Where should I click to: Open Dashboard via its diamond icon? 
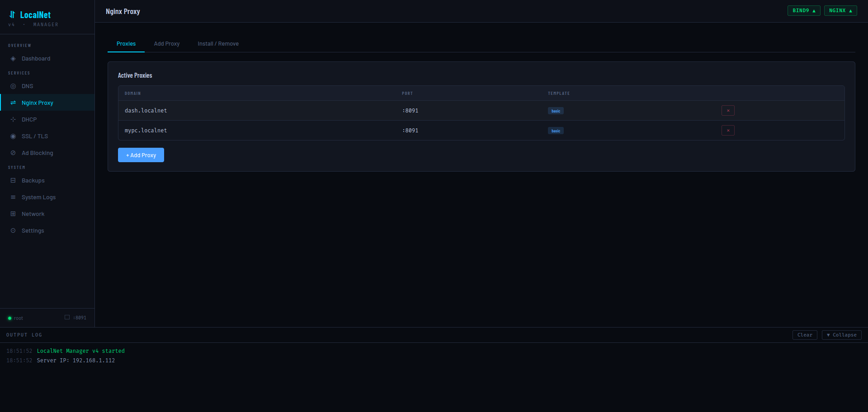click(13, 59)
